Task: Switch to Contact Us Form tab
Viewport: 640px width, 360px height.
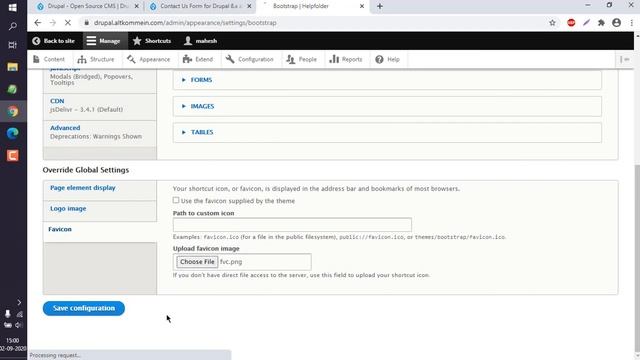Action: (x=200, y=6)
